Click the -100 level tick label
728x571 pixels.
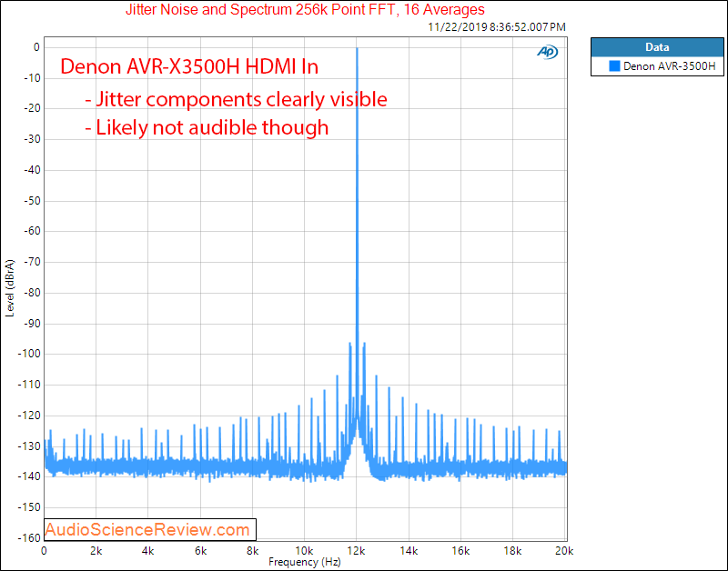point(29,354)
